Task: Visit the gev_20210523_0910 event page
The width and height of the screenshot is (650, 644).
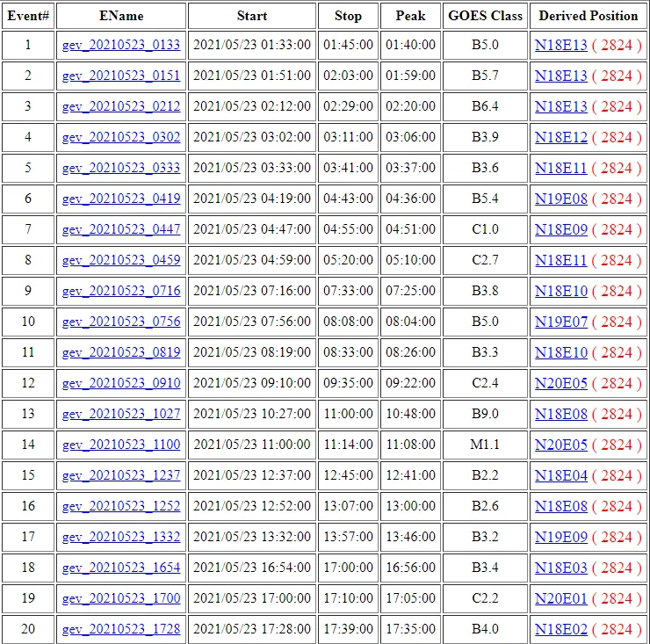Action: click(x=121, y=383)
